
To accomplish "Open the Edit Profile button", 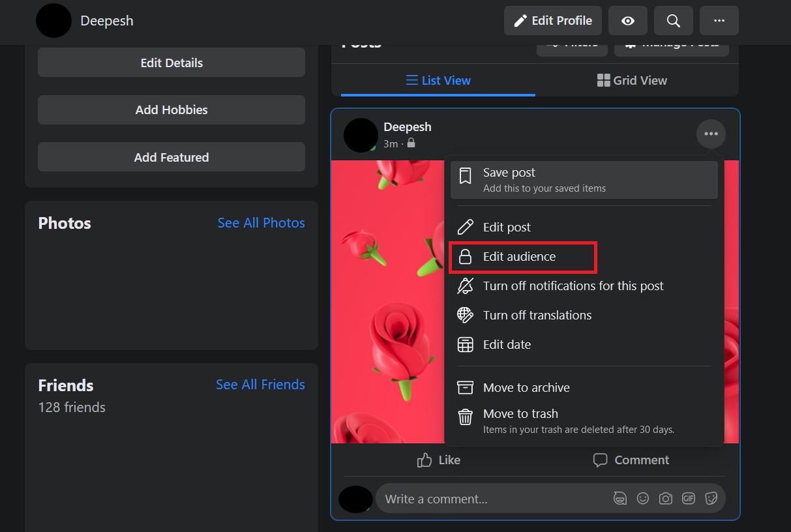I will [x=553, y=21].
